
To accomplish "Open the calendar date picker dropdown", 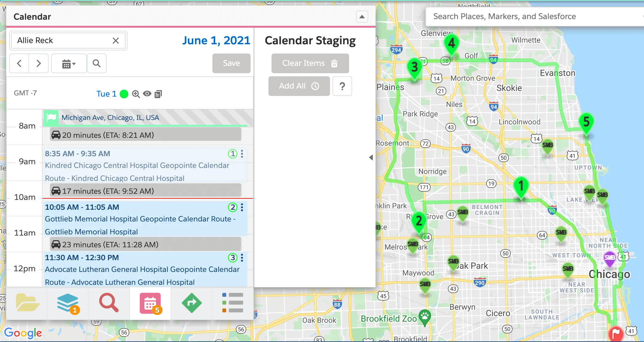I will tap(69, 63).
